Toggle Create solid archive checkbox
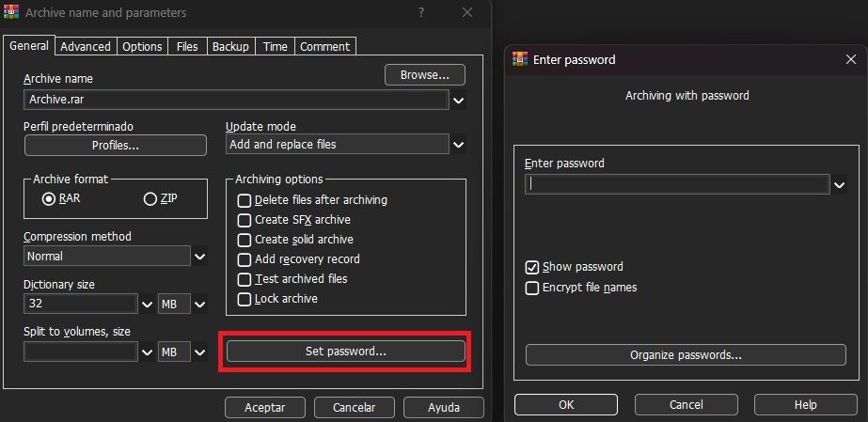868x422 pixels. pyautogui.click(x=245, y=240)
